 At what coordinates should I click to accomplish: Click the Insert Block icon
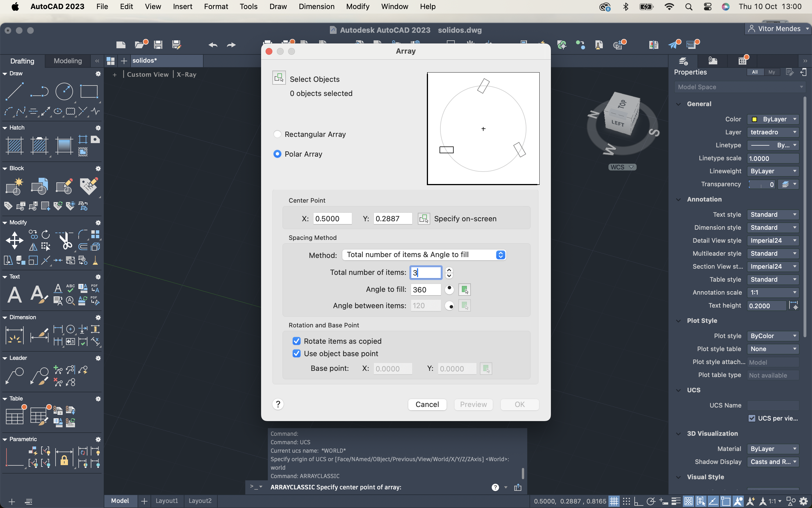pyautogui.click(x=39, y=186)
